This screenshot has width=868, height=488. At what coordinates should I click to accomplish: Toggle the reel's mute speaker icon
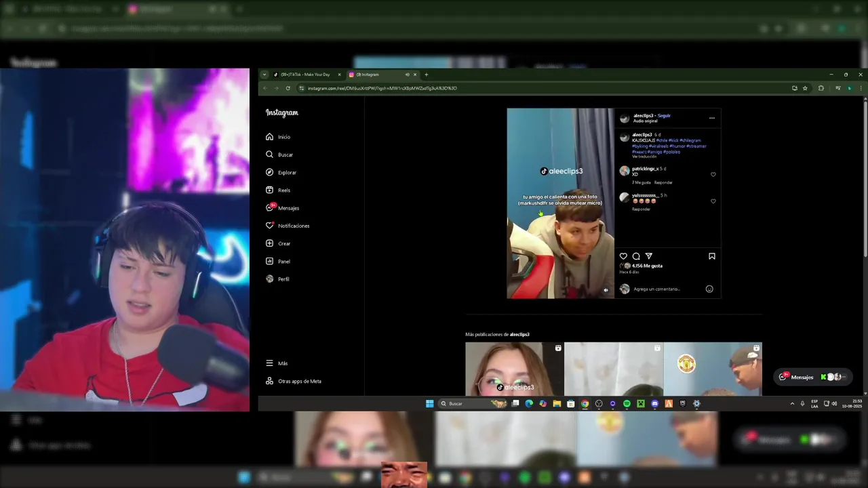(x=606, y=290)
